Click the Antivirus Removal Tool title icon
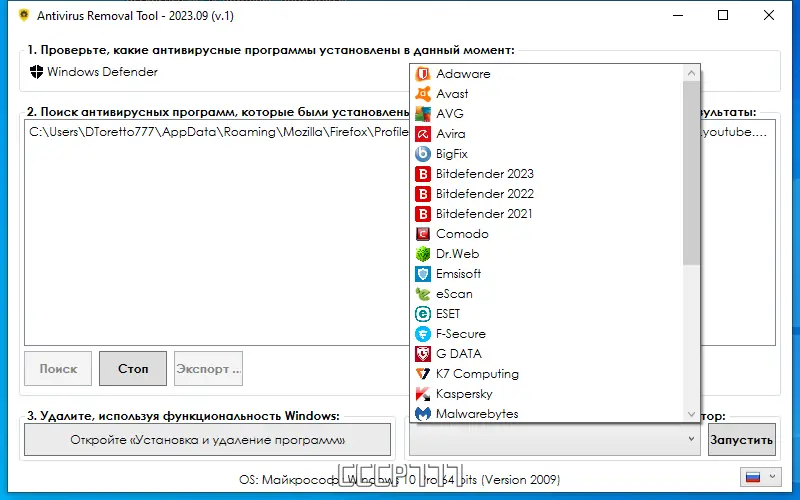Screen dimensions: 800x500 click(x=23, y=15)
